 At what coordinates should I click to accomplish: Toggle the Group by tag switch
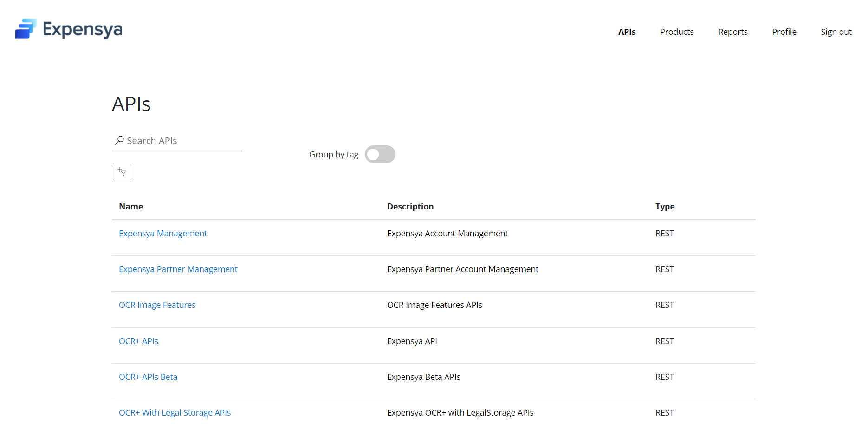(x=380, y=154)
